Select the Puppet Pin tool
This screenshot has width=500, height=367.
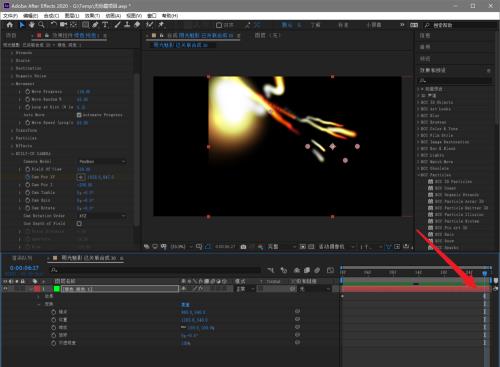(x=161, y=25)
